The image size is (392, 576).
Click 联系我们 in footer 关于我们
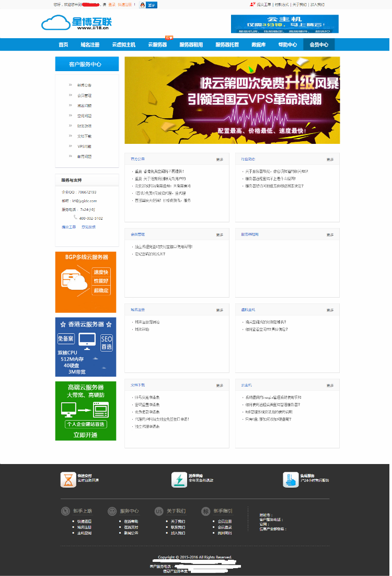[178, 527]
